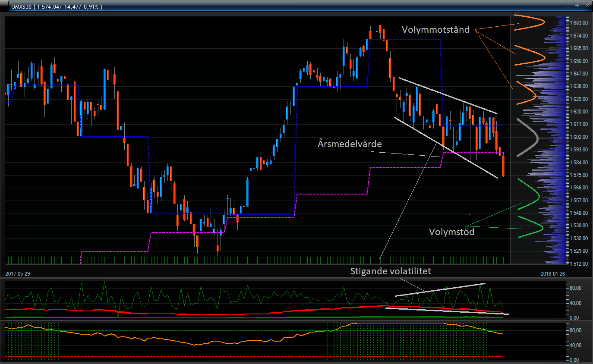
Task: Click 80,00 on the volatility pane axis
Action: tap(575, 288)
